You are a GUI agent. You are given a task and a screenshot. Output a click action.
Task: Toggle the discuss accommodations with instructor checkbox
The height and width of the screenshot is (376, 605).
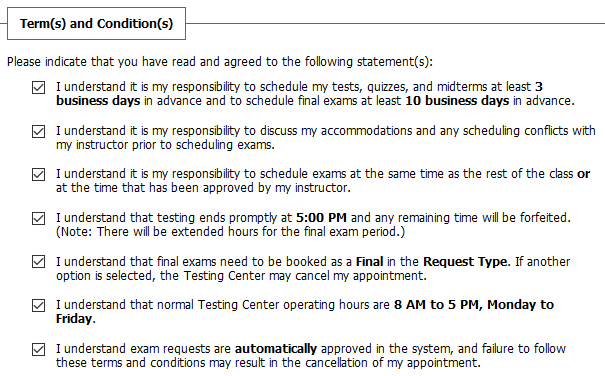click(x=39, y=132)
